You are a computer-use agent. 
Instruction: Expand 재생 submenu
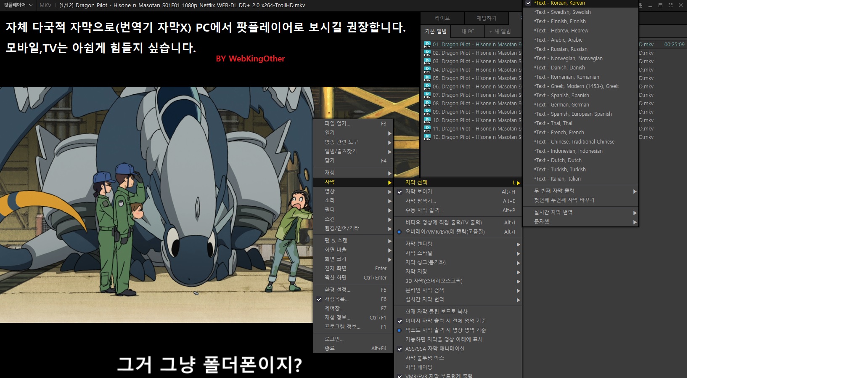[353, 173]
